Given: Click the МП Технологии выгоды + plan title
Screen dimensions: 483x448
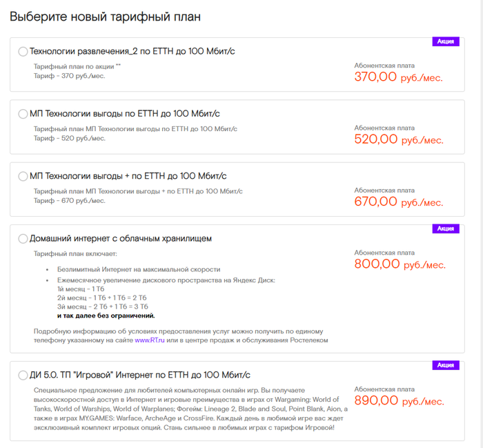Looking at the screenshot, I should (128, 177).
